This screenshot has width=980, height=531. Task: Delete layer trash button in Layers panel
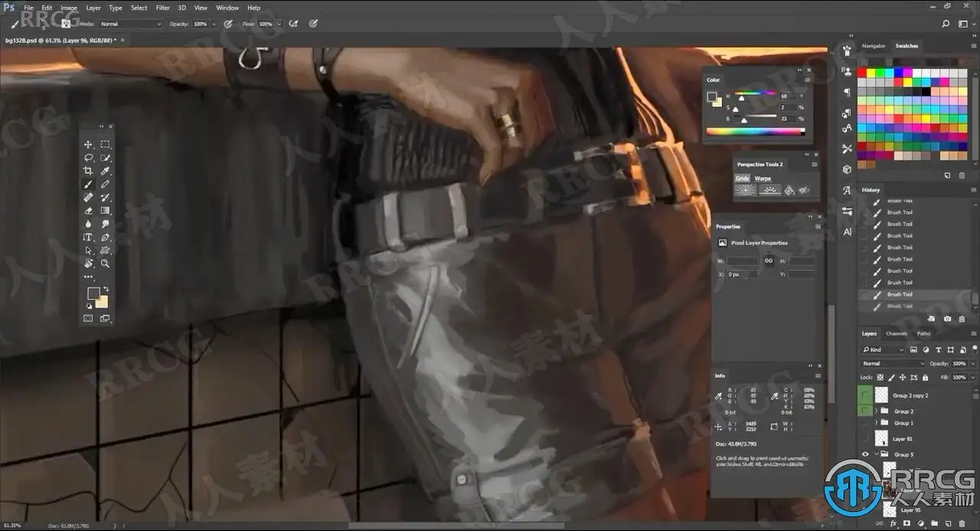click(962, 524)
